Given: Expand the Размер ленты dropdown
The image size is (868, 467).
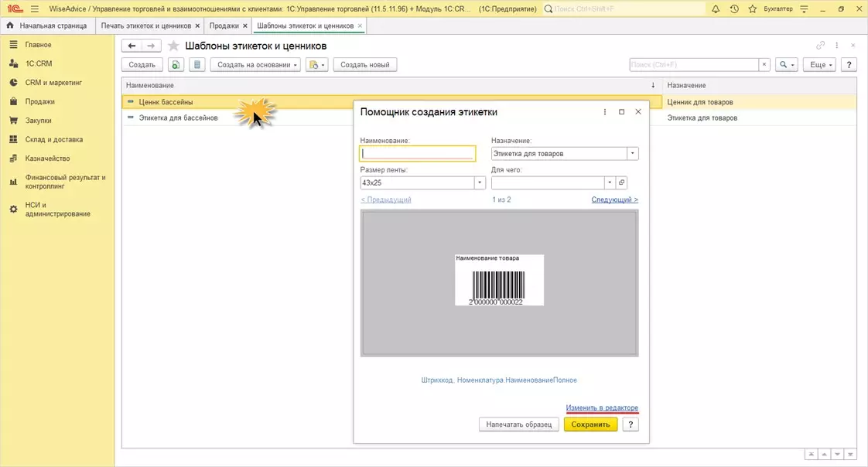Looking at the screenshot, I should [x=480, y=183].
